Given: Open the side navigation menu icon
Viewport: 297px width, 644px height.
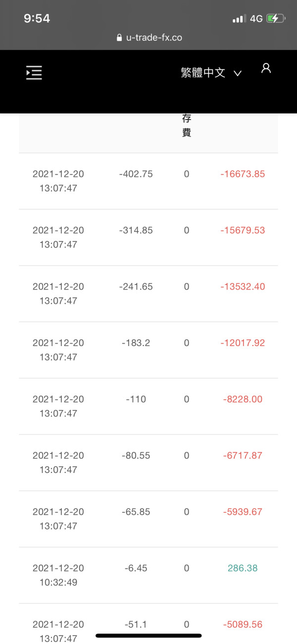Looking at the screenshot, I should click(34, 73).
